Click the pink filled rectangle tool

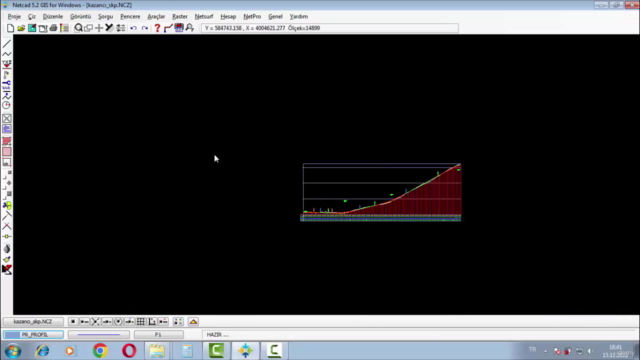pos(7,152)
